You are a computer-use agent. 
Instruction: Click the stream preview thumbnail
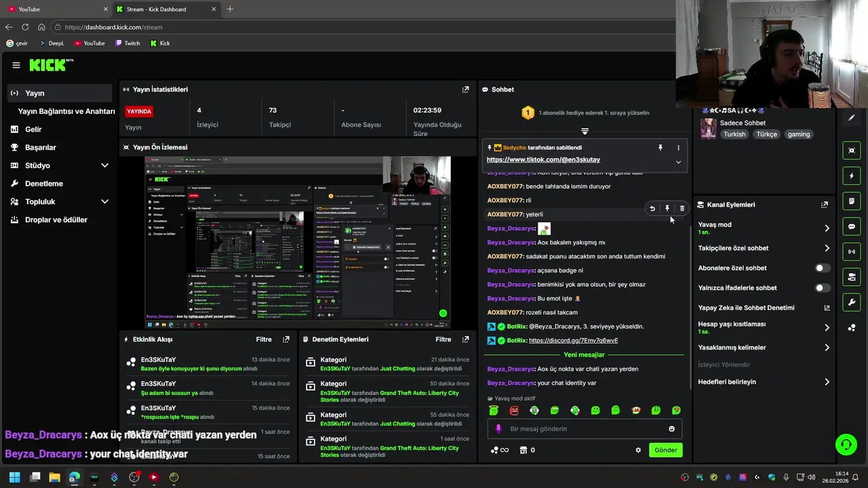click(x=298, y=243)
